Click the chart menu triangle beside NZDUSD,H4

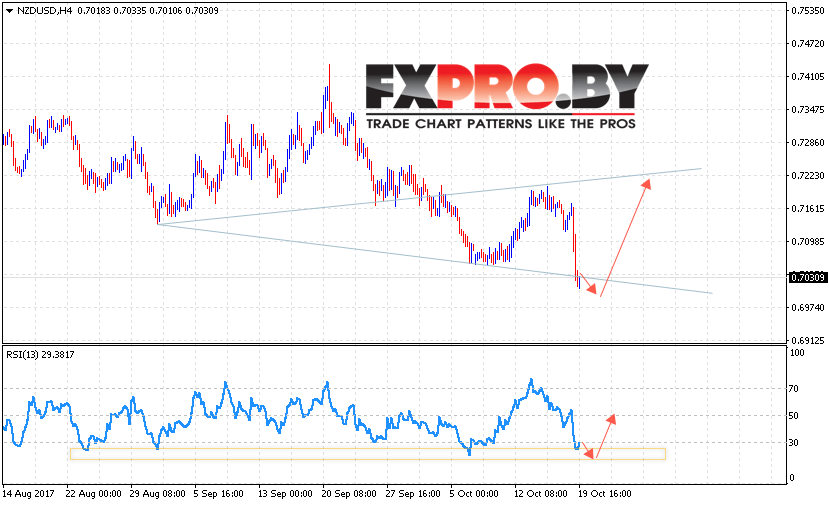(x=9, y=11)
